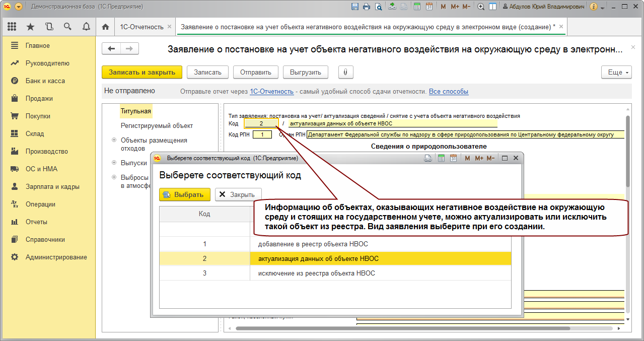Open favorites star icon
The image size is (644, 341).
(x=30, y=27)
